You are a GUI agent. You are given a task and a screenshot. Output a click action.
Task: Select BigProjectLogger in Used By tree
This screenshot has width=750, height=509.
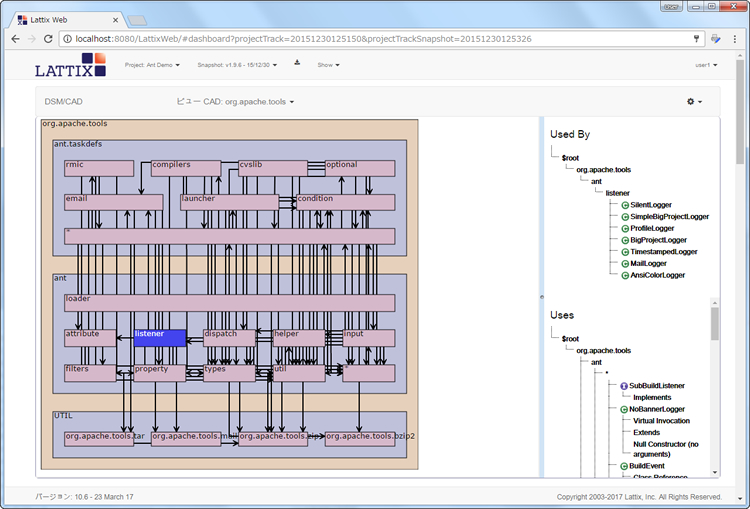(658, 240)
